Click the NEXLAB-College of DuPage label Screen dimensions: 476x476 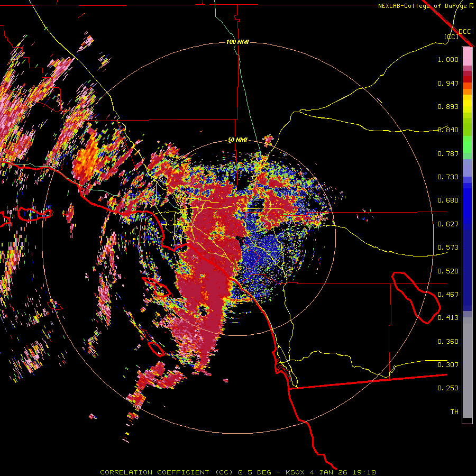tap(423, 6)
